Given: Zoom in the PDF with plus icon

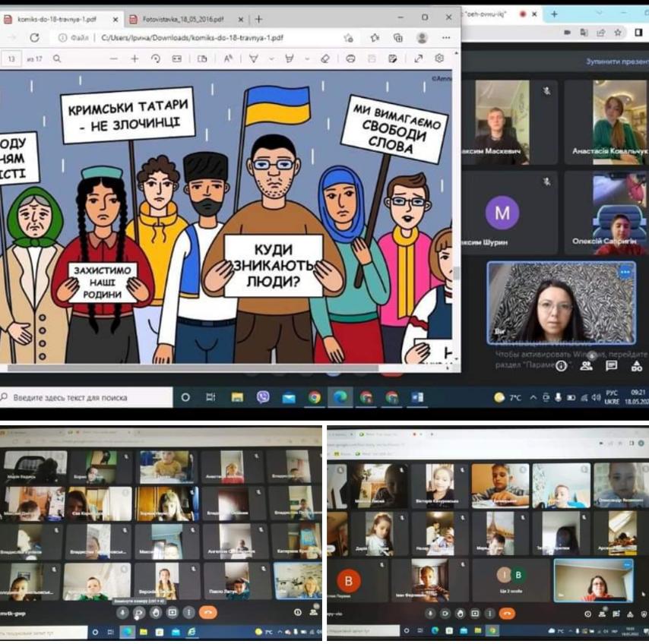Looking at the screenshot, I should click(135, 58).
